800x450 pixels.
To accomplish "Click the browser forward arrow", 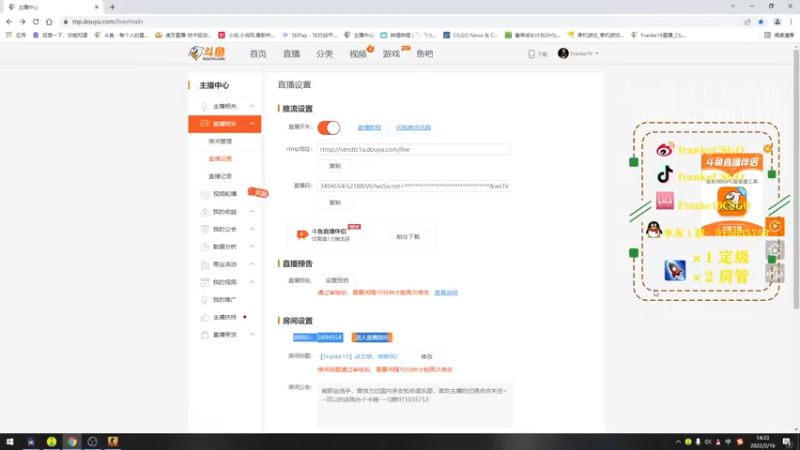I will [x=22, y=22].
